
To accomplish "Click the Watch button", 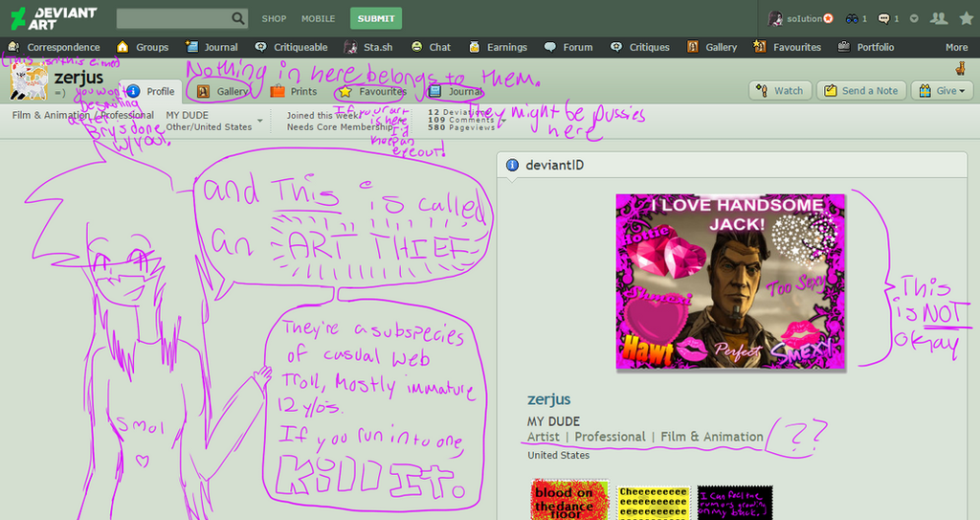I will click(780, 91).
